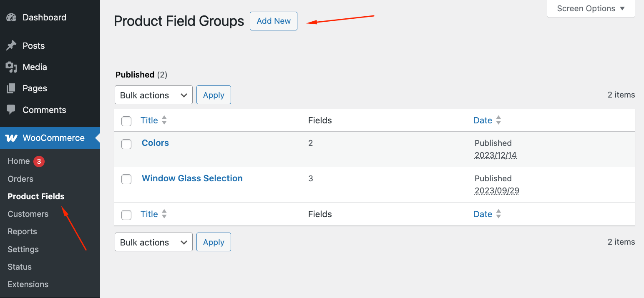Select Product Fields in the sidebar

[36, 196]
